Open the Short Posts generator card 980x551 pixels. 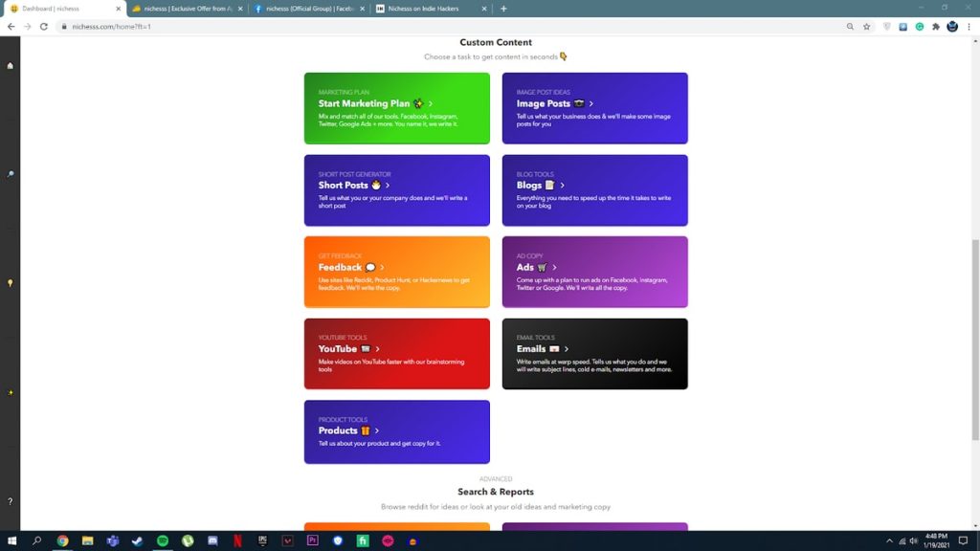pos(397,190)
